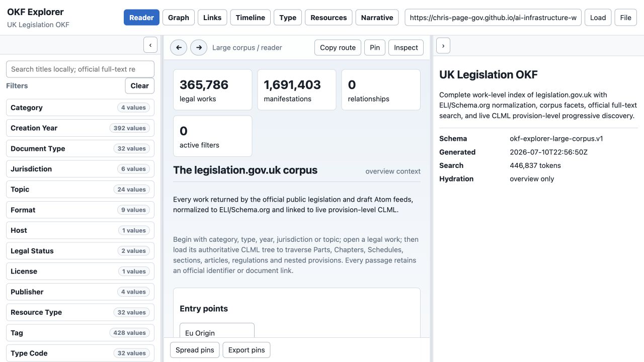Open the Timeline view
Image resolution: width=644 pixels, height=362 pixels.
pos(251,18)
